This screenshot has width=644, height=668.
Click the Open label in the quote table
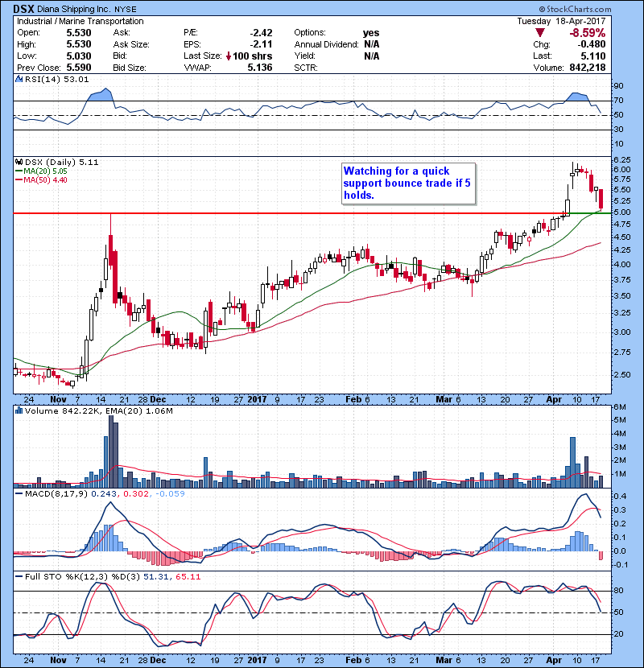tap(28, 32)
